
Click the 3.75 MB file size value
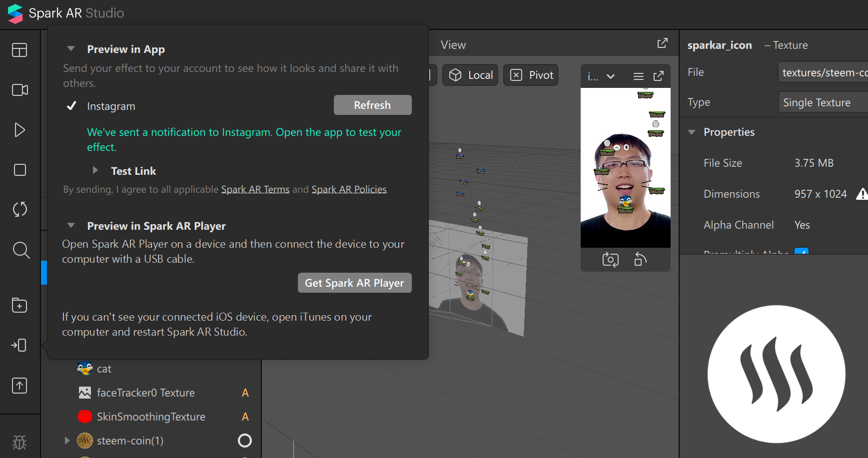[x=814, y=163]
